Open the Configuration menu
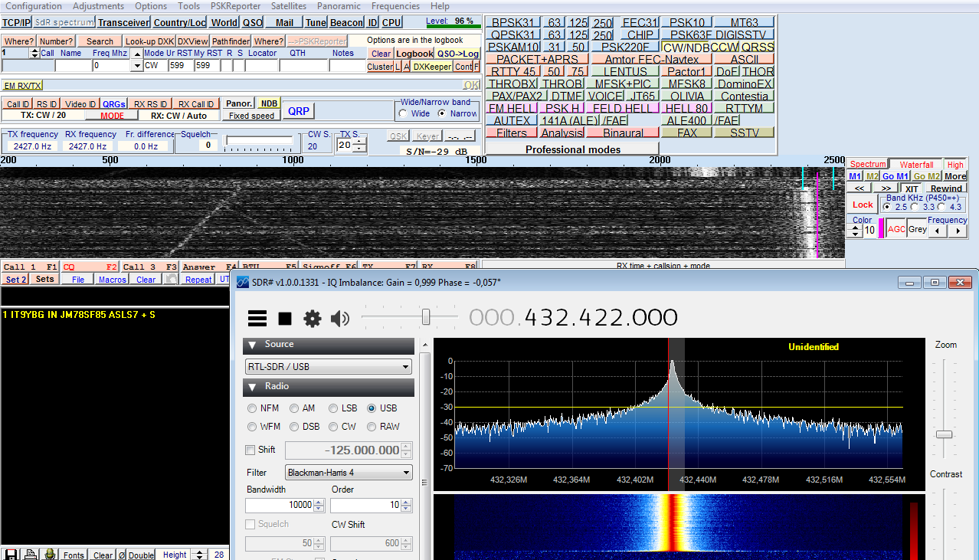The image size is (979, 560). 34,6
